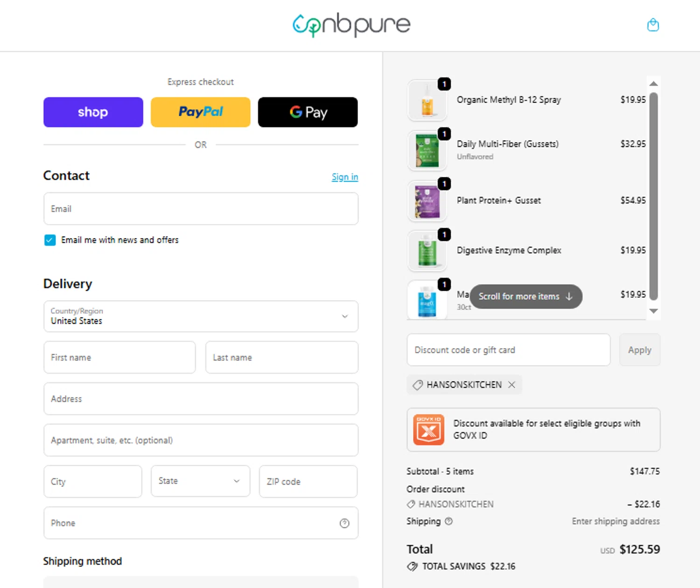Click Daily Multi-Fiber product thumbnail

point(427,150)
